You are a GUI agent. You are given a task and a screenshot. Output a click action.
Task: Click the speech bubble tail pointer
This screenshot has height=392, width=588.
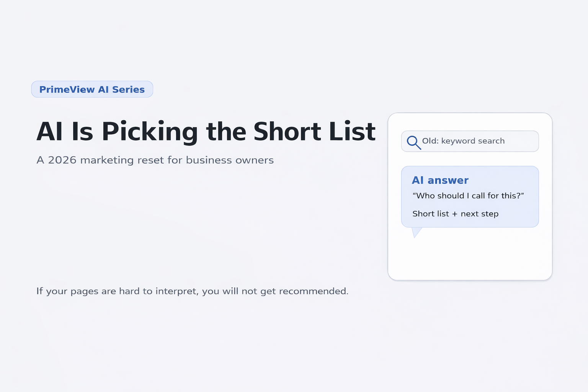coord(416,232)
